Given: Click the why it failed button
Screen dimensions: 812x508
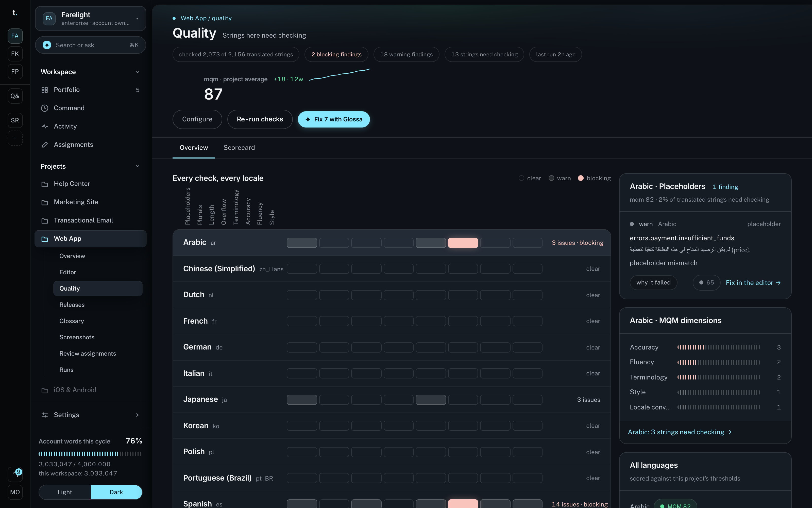Looking at the screenshot, I should pos(653,282).
